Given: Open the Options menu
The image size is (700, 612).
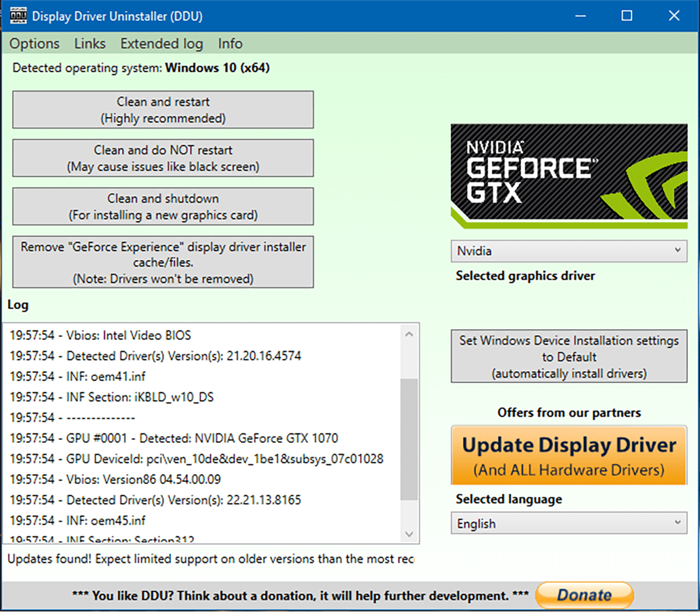Looking at the screenshot, I should click(x=34, y=44).
